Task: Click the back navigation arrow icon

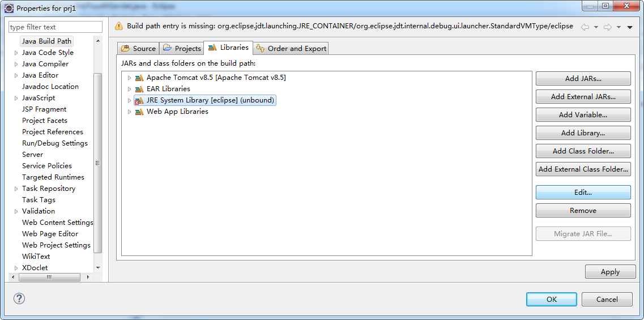Action: tap(585, 27)
